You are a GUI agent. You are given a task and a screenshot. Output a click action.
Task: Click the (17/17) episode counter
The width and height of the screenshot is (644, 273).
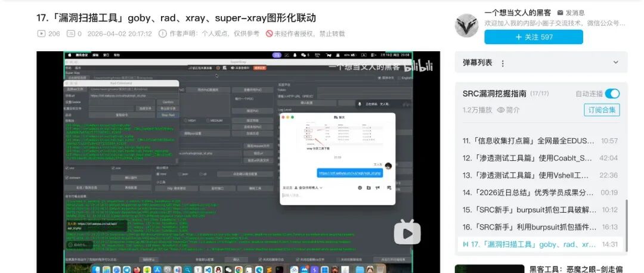click(x=539, y=94)
